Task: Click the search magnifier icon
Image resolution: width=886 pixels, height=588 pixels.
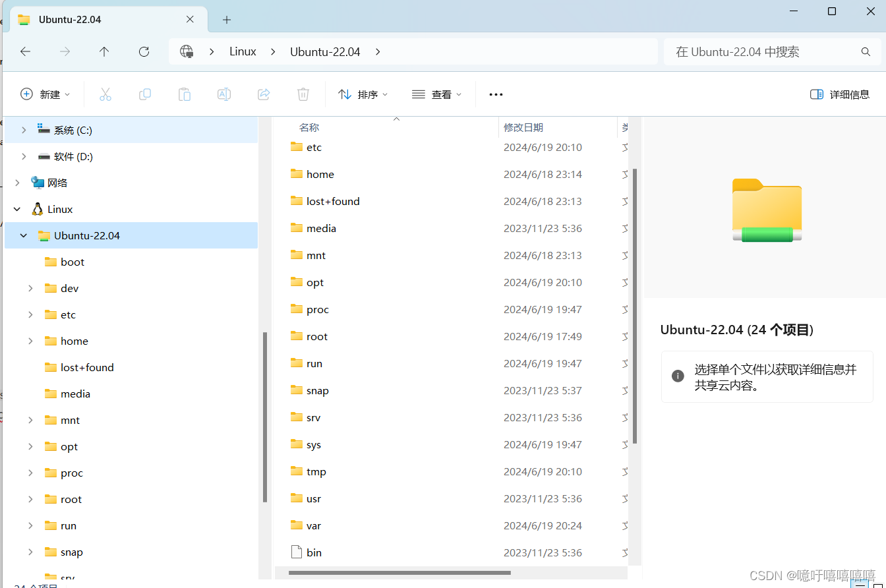Action: pyautogui.click(x=866, y=51)
